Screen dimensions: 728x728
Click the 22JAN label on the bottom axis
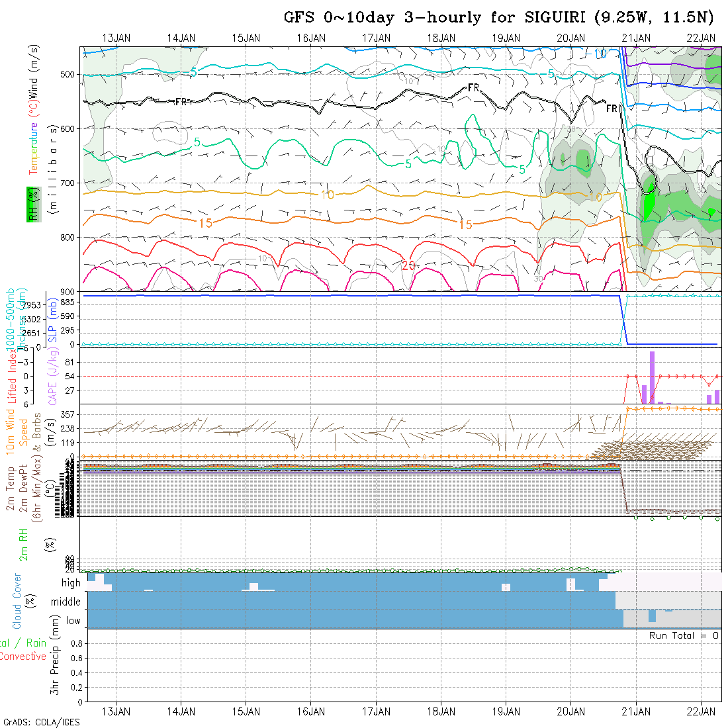pyautogui.click(x=700, y=711)
